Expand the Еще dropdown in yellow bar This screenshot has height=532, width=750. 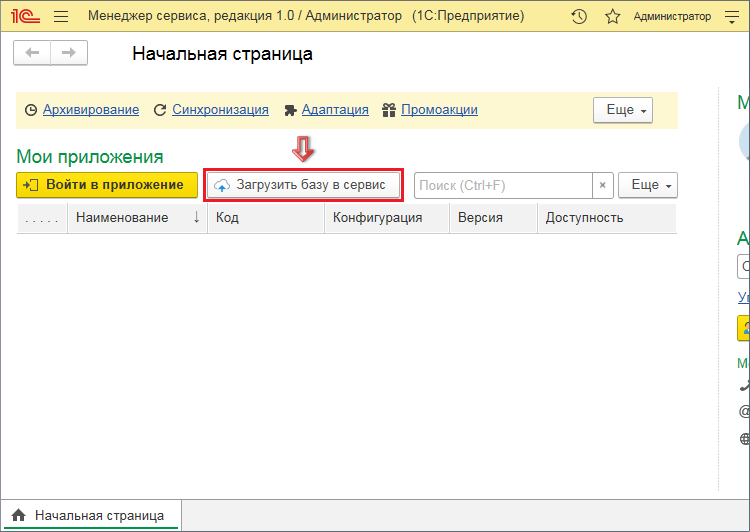pyautogui.click(x=623, y=110)
